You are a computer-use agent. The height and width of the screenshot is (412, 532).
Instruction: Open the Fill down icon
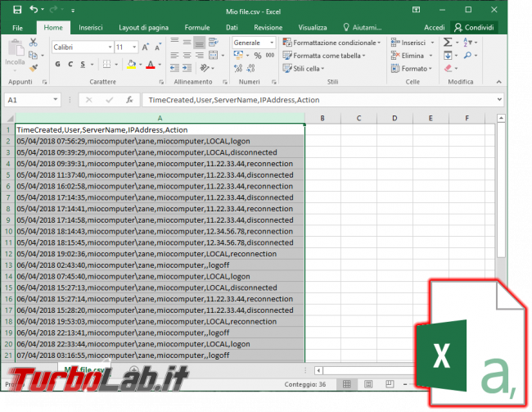(x=448, y=55)
